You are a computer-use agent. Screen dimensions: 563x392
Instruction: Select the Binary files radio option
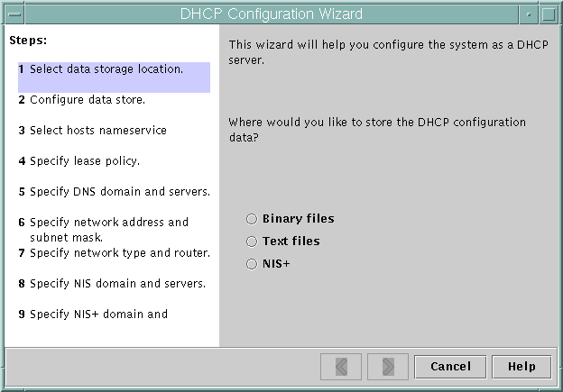click(x=252, y=219)
